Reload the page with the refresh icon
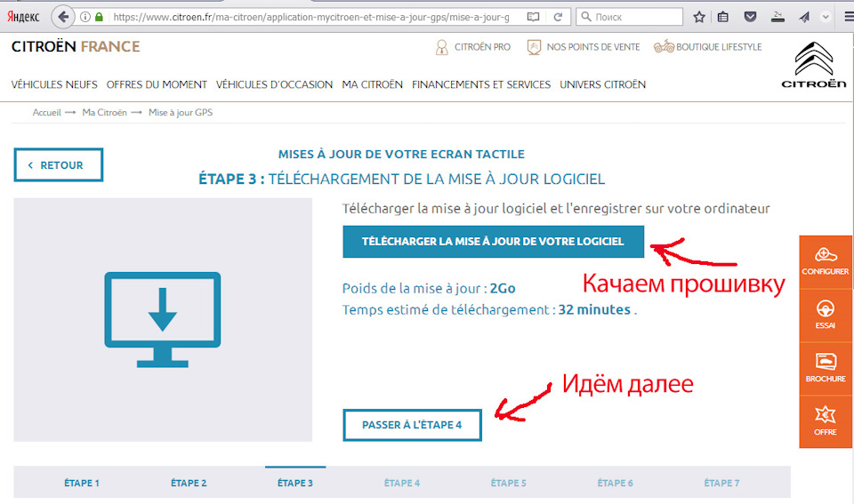This screenshot has height=504, width=854. click(559, 17)
